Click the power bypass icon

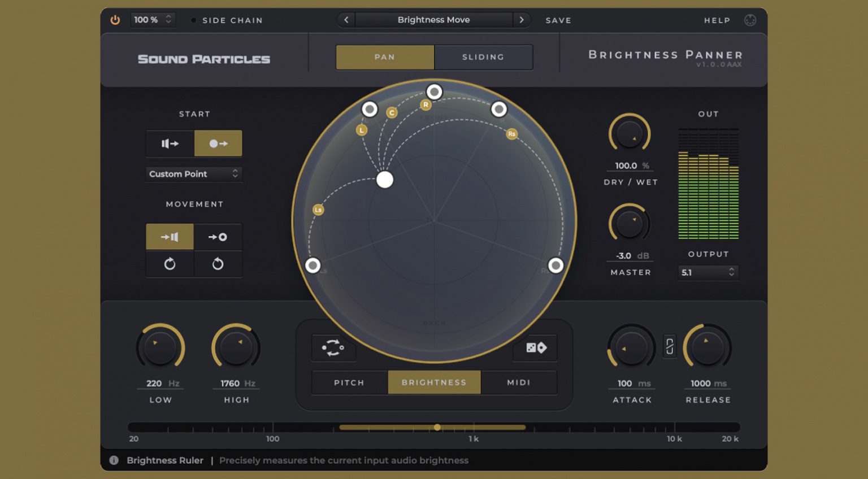coord(115,20)
